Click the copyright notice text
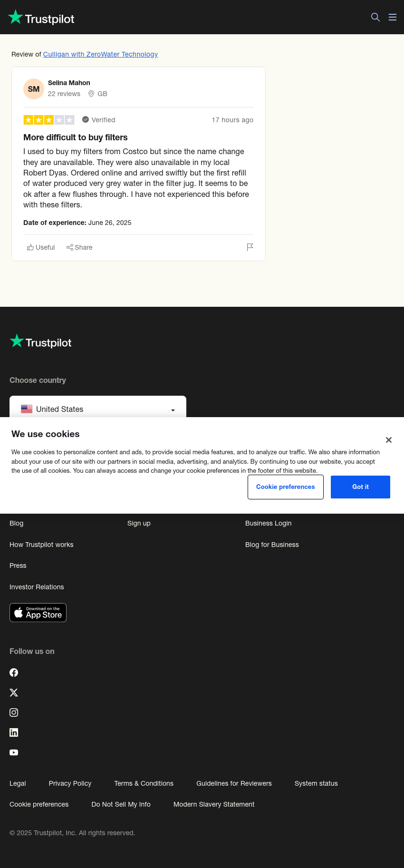404x868 pixels. point(72,833)
